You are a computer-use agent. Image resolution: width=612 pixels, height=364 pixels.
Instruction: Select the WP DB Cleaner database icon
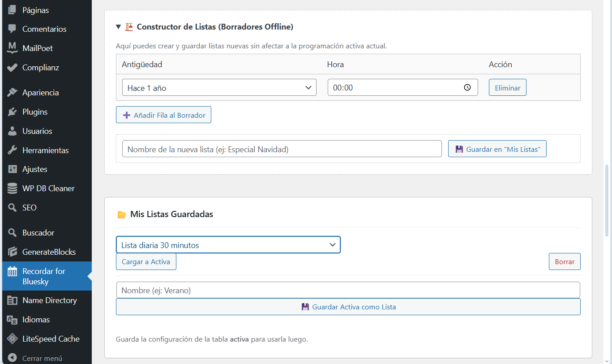click(12, 188)
